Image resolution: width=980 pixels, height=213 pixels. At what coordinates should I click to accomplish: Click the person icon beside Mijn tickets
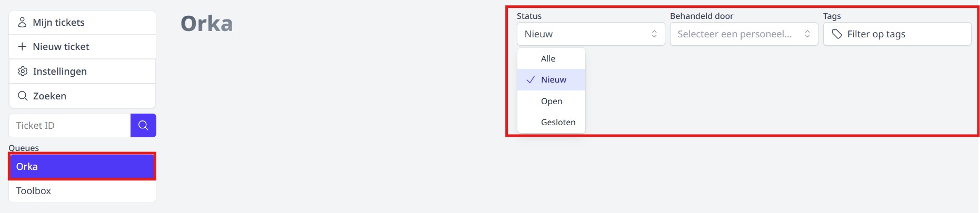(22, 23)
